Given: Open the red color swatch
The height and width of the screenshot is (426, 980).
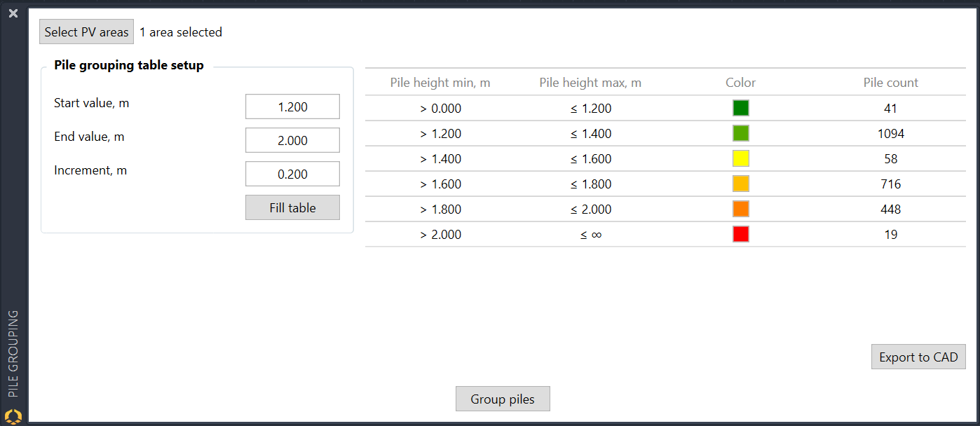Looking at the screenshot, I should pyautogui.click(x=741, y=234).
